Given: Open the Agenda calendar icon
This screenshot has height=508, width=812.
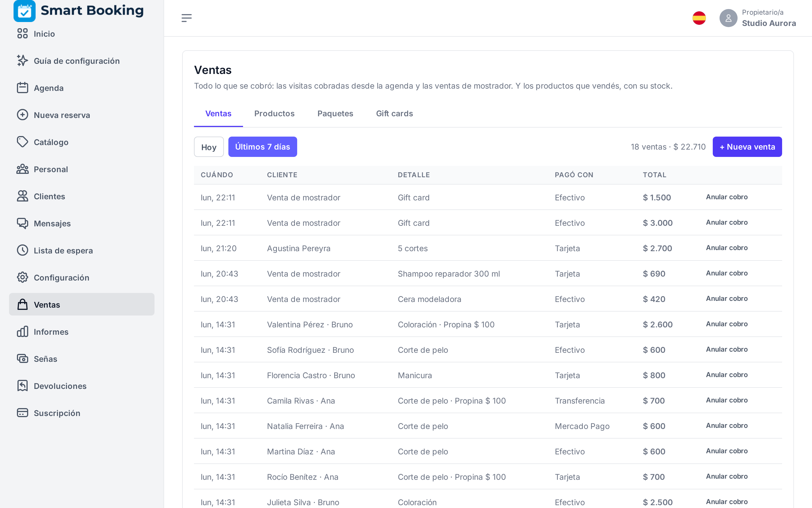Looking at the screenshot, I should 23,88.
